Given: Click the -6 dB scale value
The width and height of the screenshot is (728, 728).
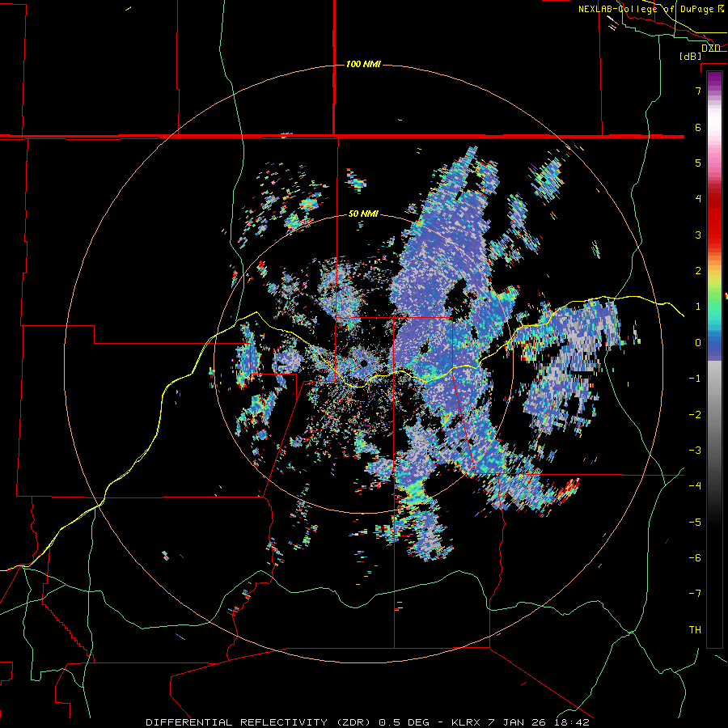Looking at the screenshot, I should 695,557.
